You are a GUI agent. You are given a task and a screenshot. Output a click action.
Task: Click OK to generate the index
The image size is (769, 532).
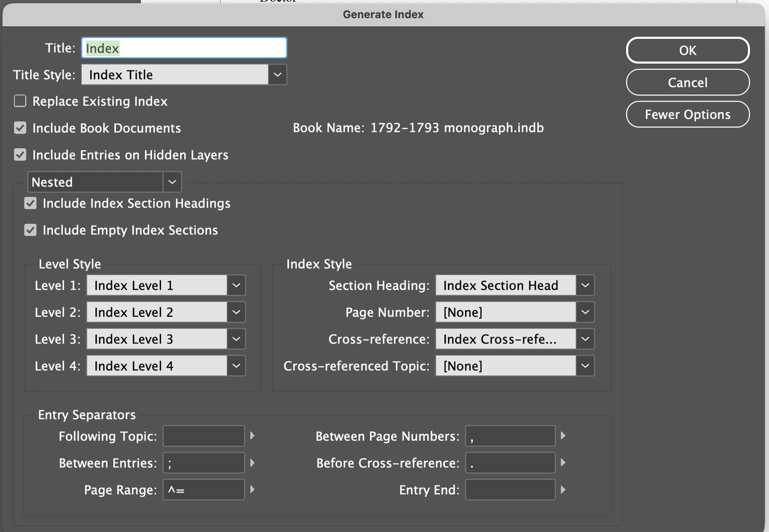pyautogui.click(x=688, y=50)
